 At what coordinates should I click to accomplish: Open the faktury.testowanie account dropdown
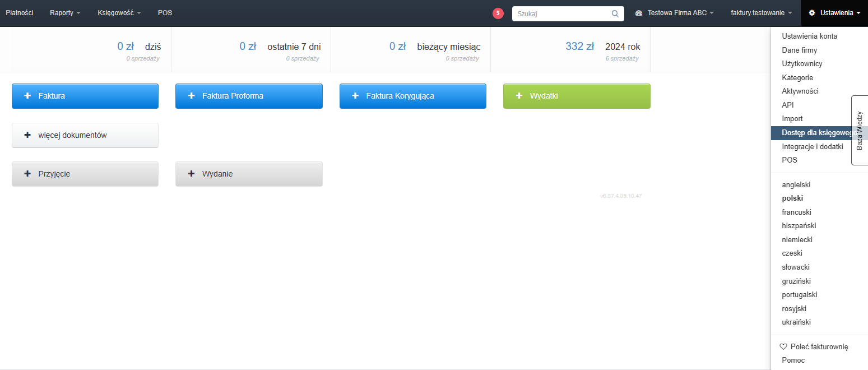tap(761, 13)
